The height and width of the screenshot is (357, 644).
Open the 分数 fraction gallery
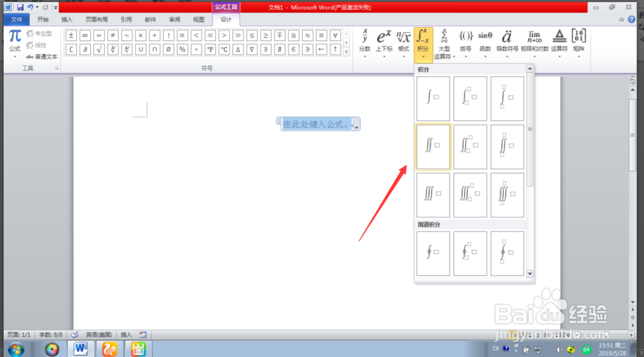[365, 43]
